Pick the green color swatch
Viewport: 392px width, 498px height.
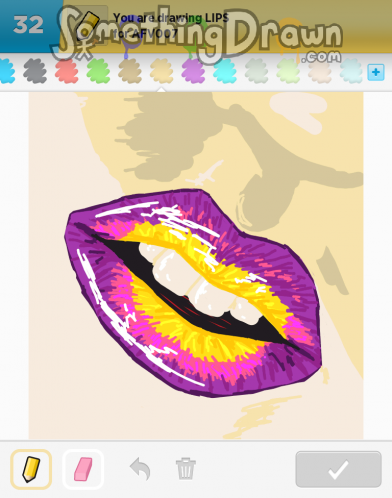point(98,71)
